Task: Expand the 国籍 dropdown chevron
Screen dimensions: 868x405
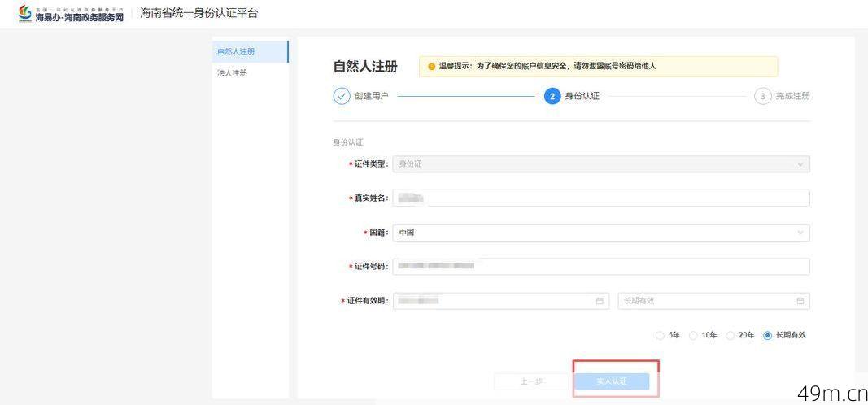Action: [800, 233]
